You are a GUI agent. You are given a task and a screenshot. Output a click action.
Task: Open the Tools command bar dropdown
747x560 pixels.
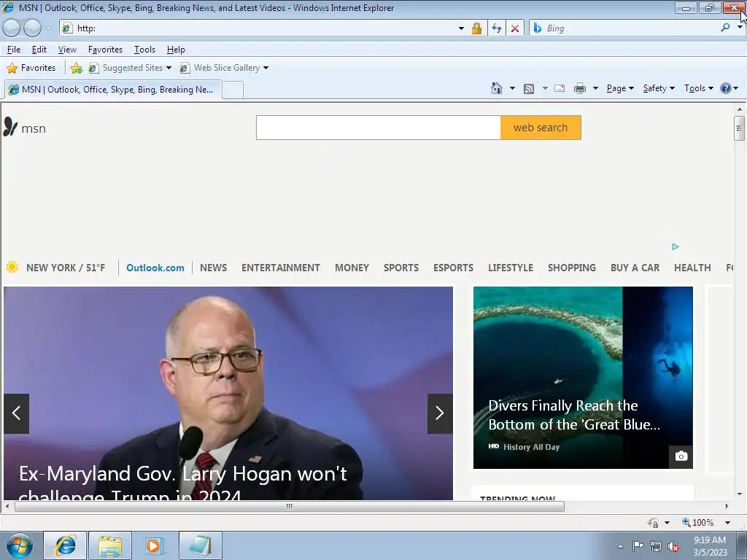pos(698,88)
